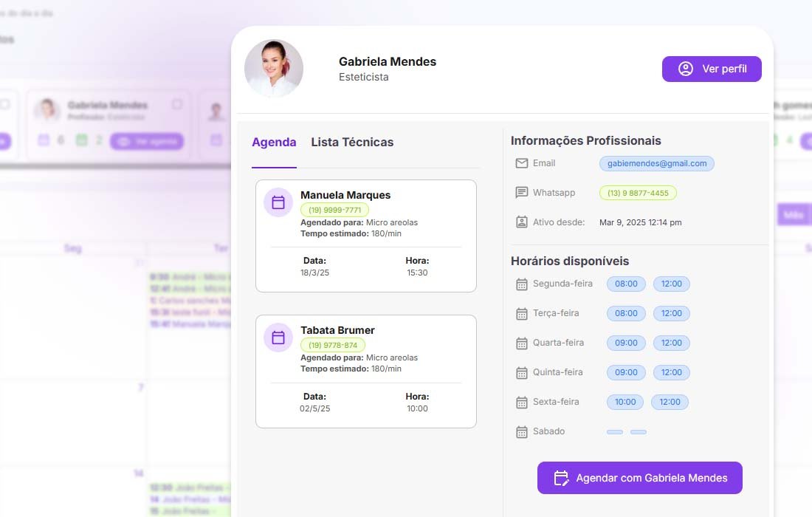
Task: Click the date 02/5/25
Action: point(315,408)
